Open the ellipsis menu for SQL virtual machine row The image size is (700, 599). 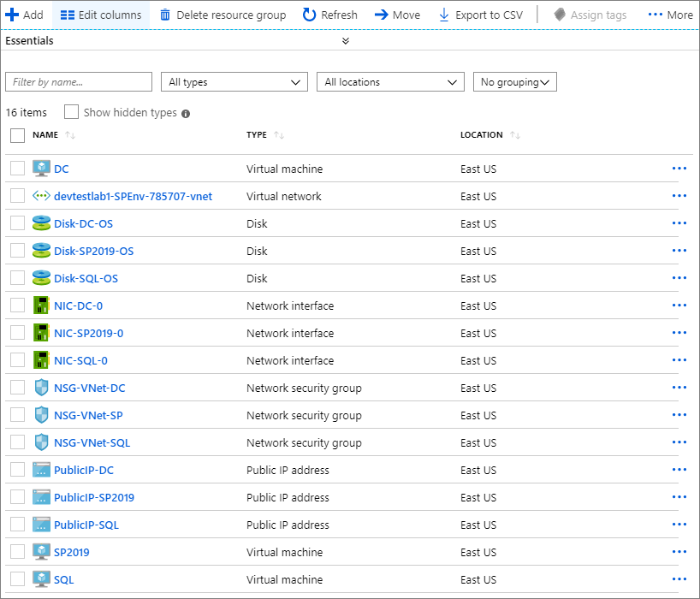click(679, 579)
